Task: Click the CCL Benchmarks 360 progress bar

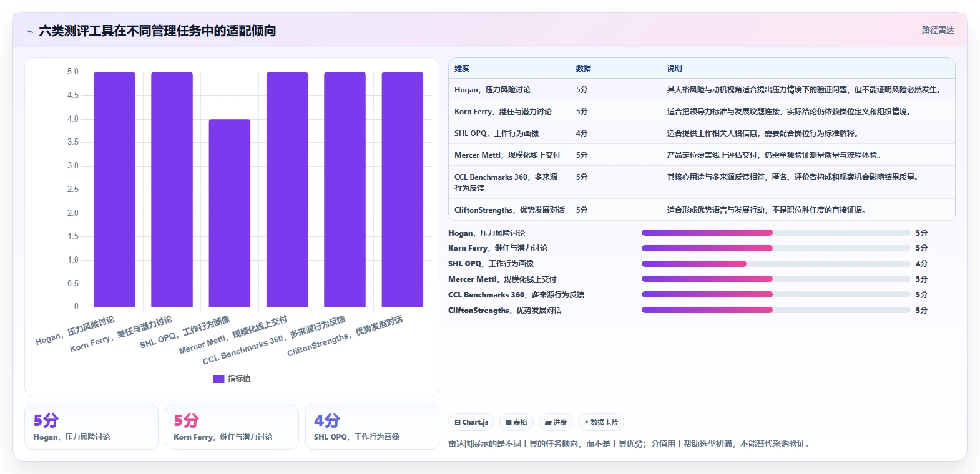Action: click(x=776, y=294)
